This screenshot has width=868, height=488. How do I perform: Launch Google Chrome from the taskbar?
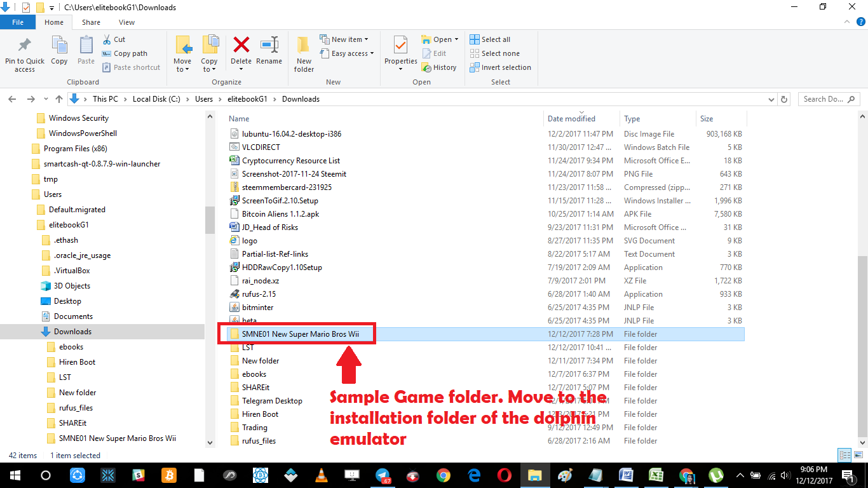[444, 475]
